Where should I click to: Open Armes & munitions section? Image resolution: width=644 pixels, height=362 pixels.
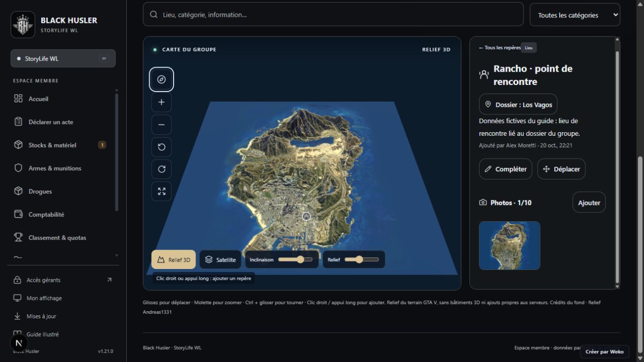coord(63,168)
